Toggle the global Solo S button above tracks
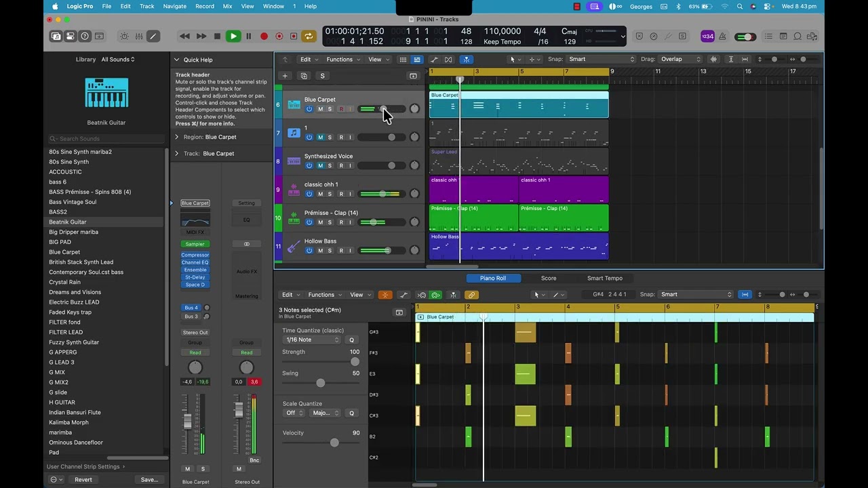The height and width of the screenshot is (488, 868). [x=322, y=76]
